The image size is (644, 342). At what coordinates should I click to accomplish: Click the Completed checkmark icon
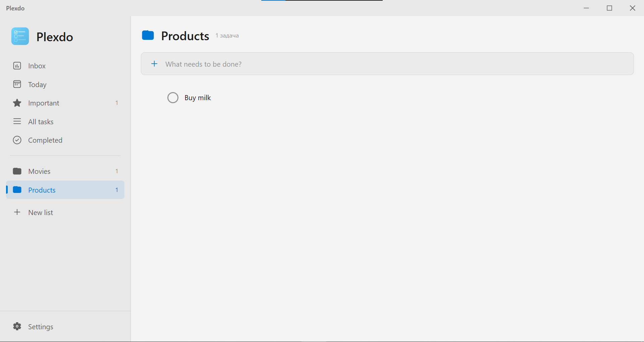17,140
